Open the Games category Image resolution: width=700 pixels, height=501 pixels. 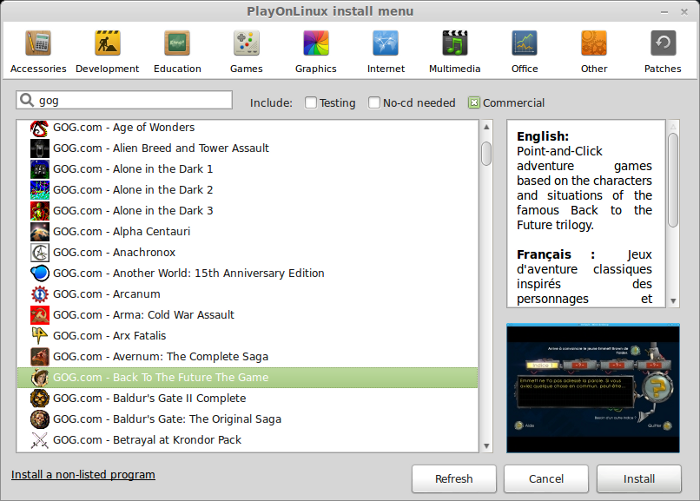click(x=246, y=51)
